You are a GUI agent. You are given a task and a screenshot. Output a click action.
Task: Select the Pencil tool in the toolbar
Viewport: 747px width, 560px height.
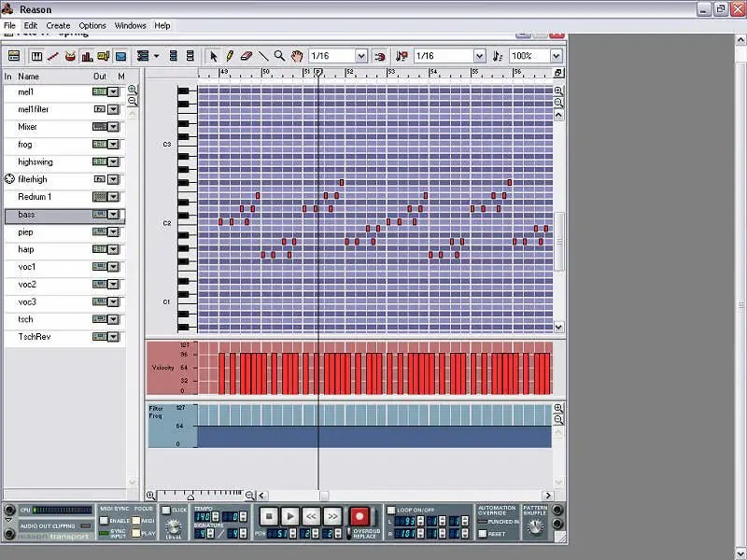230,56
